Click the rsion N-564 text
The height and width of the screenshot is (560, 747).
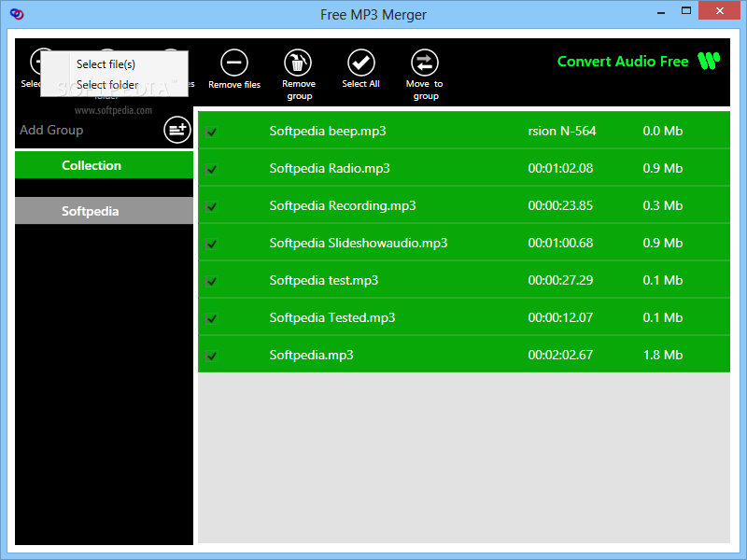[562, 131]
